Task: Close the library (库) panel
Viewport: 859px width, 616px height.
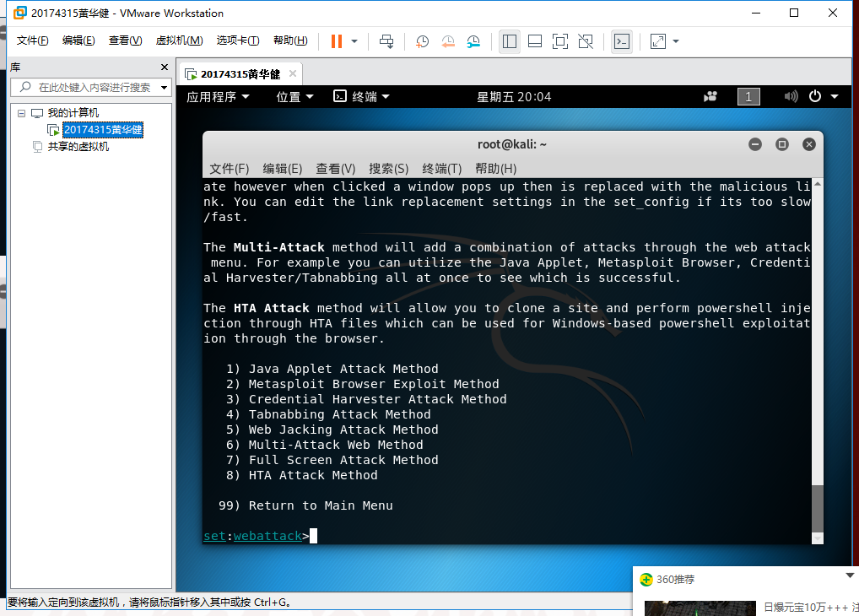Action: (165, 67)
